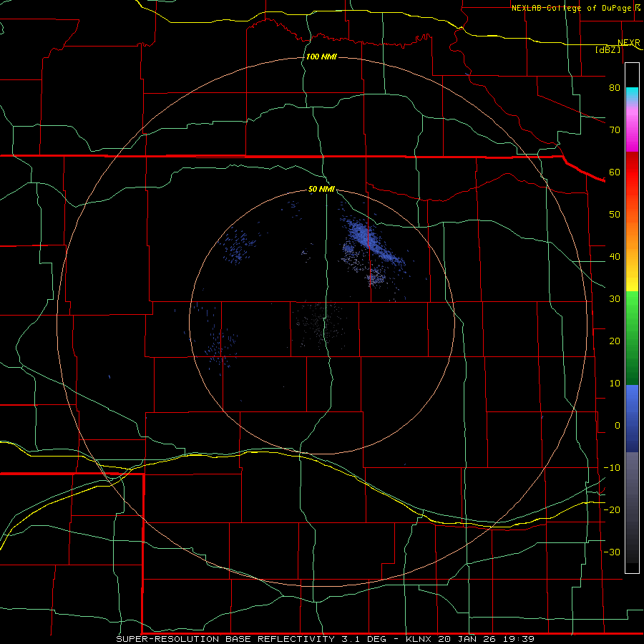
Task: Click the Super-Resolution Base Reflectivity caption
Action: [325, 639]
